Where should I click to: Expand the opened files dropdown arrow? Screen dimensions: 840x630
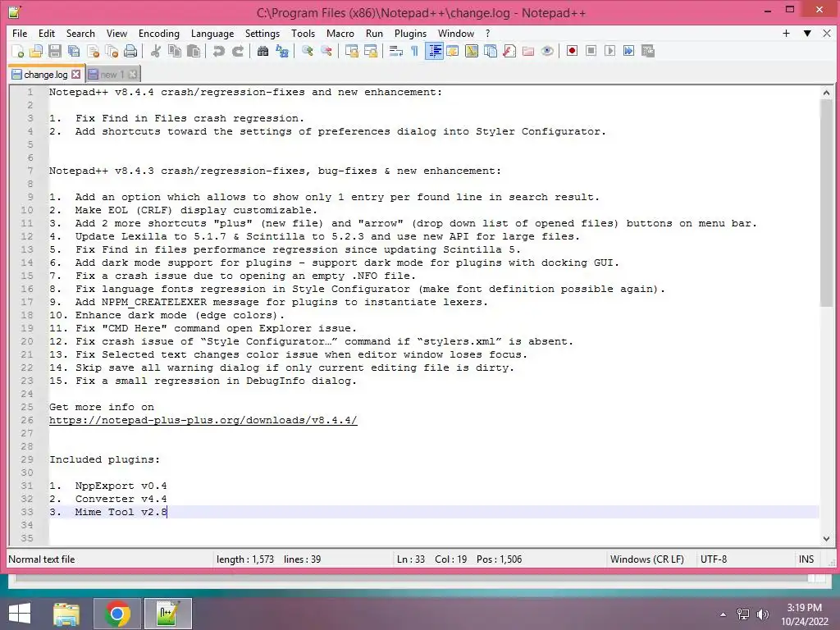(807, 33)
